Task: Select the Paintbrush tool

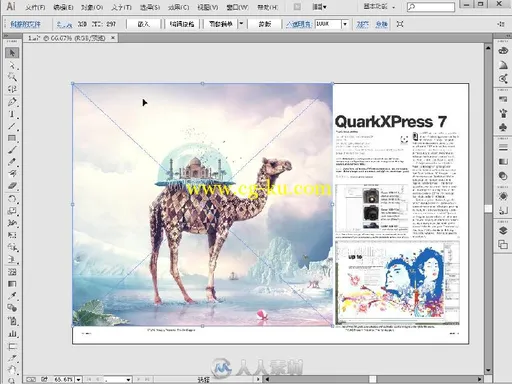Action: pos(12,150)
